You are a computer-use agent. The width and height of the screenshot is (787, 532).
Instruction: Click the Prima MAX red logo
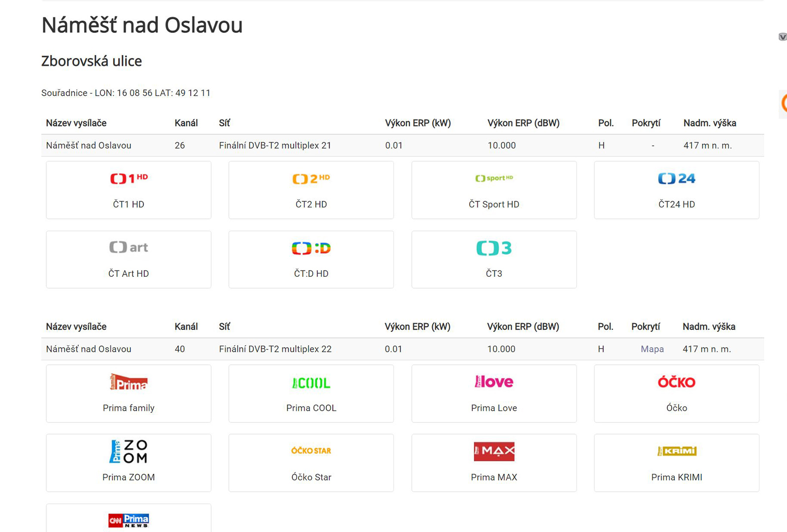(494, 451)
